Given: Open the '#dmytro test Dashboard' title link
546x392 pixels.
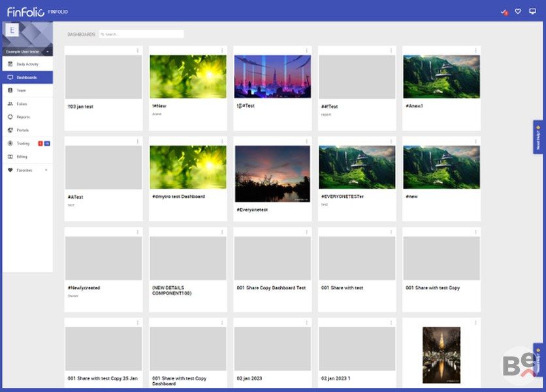Looking at the screenshot, I should (x=178, y=196).
